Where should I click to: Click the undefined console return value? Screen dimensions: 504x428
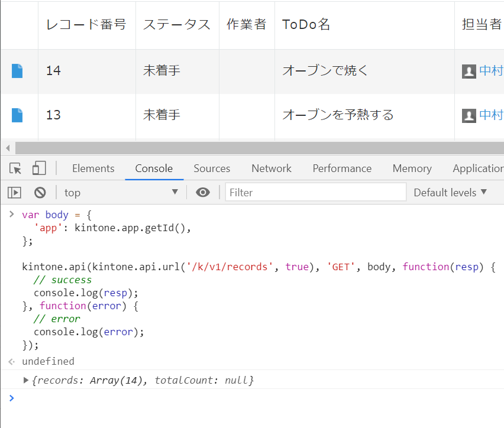[49, 361]
